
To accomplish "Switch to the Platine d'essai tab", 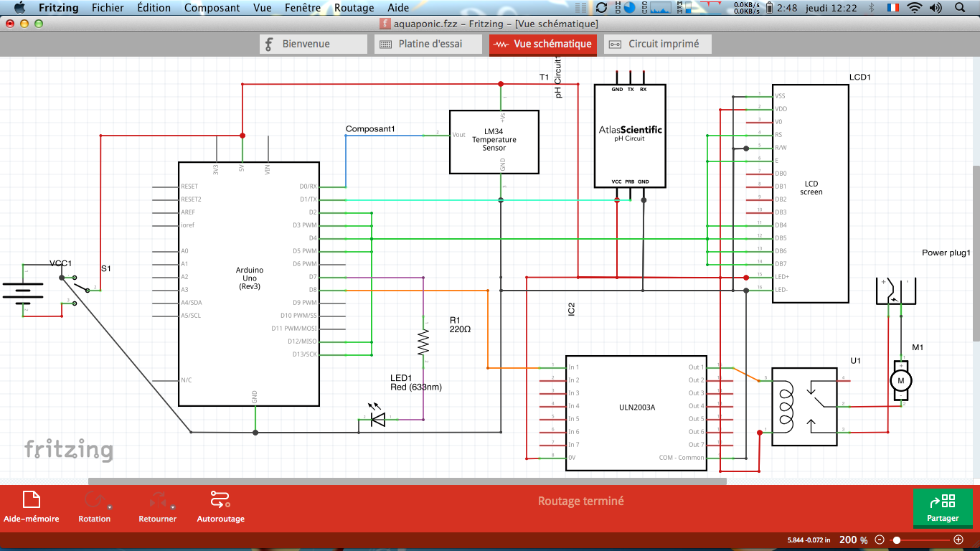I will click(428, 44).
